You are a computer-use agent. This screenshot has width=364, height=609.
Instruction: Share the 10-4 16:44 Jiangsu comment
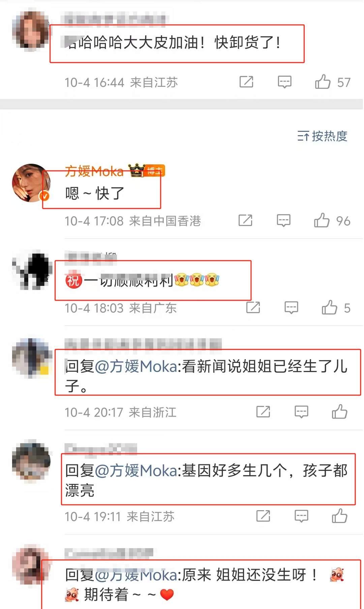246,82
